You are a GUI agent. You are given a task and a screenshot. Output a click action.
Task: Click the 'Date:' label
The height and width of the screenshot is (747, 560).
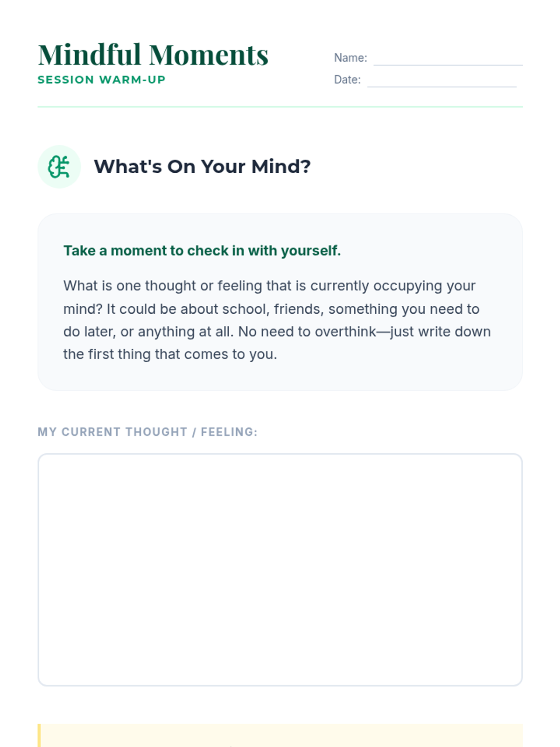point(347,79)
